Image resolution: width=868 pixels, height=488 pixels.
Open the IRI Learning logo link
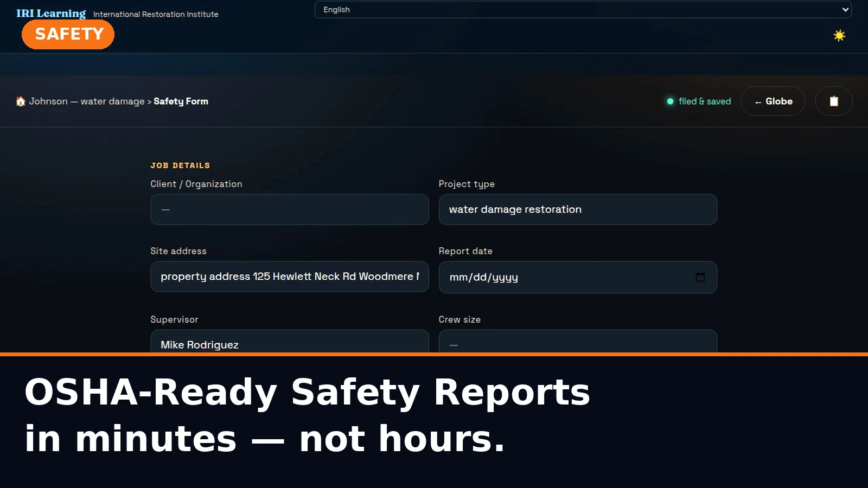(x=51, y=13)
